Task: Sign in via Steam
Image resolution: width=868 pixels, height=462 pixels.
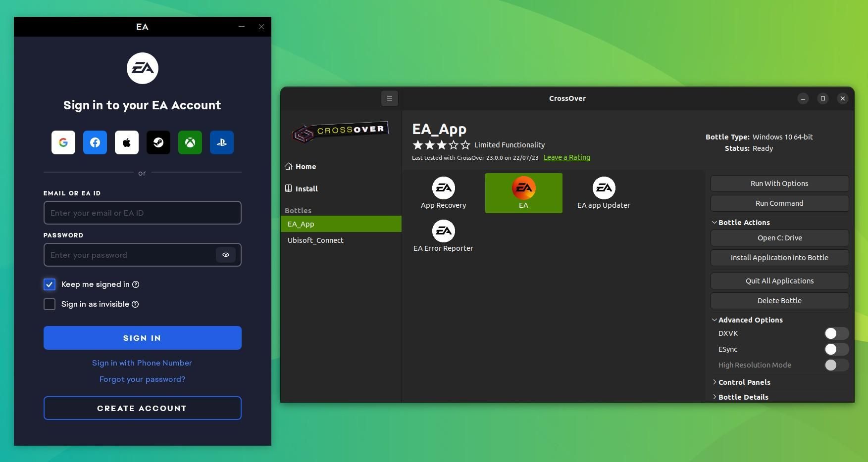Action: pyautogui.click(x=158, y=142)
